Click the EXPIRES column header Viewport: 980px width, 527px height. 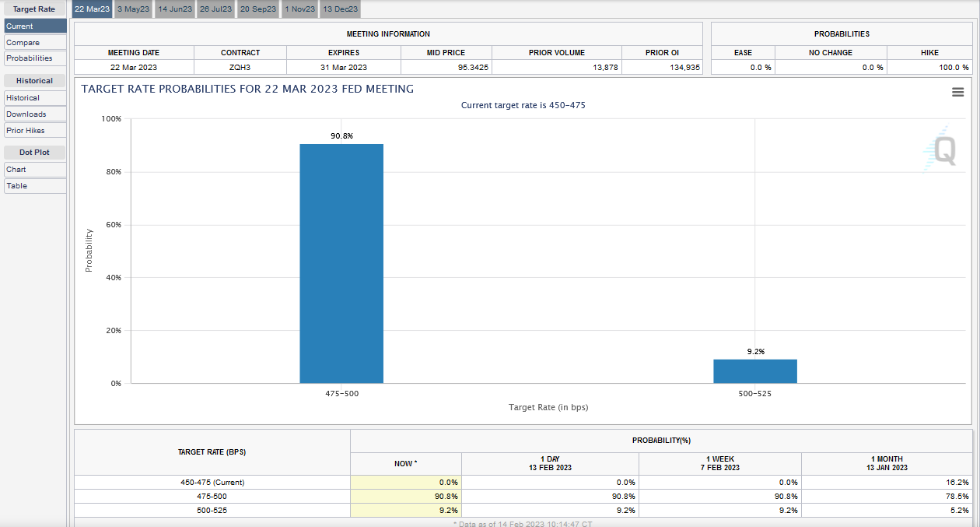[344, 53]
